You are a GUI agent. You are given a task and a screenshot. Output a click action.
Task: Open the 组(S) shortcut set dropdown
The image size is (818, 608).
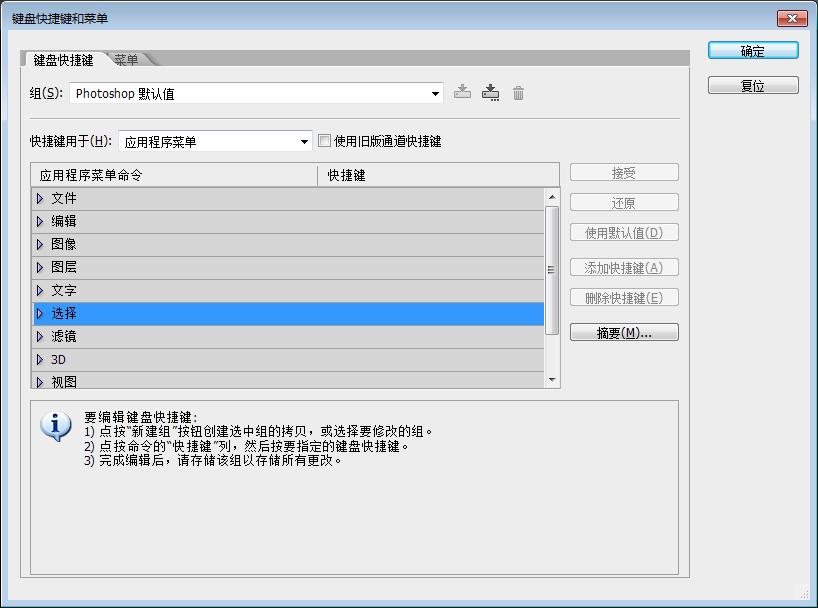(x=435, y=92)
